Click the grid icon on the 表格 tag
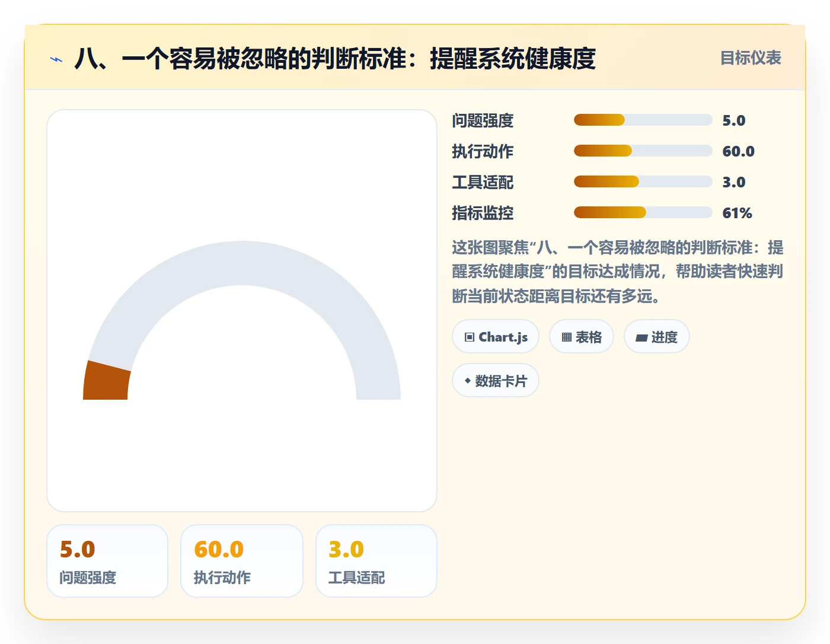Screen dimensions: 830x644 [x=567, y=337]
